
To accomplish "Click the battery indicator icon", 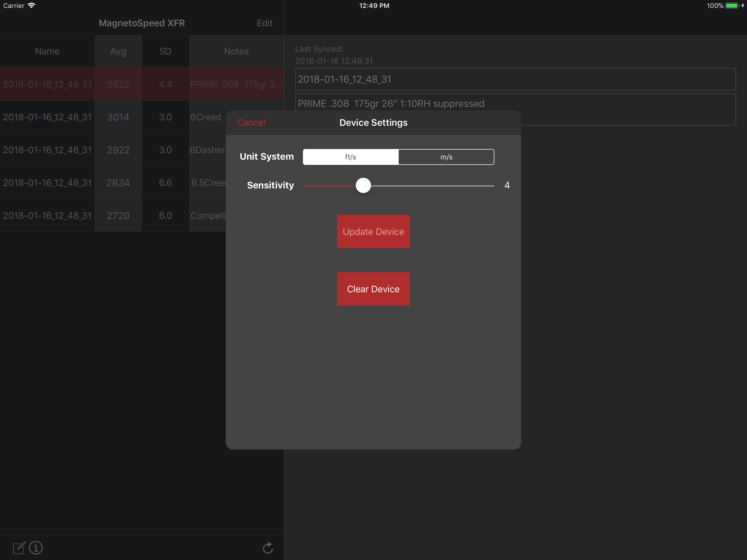I will pyautogui.click(x=732, y=5).
